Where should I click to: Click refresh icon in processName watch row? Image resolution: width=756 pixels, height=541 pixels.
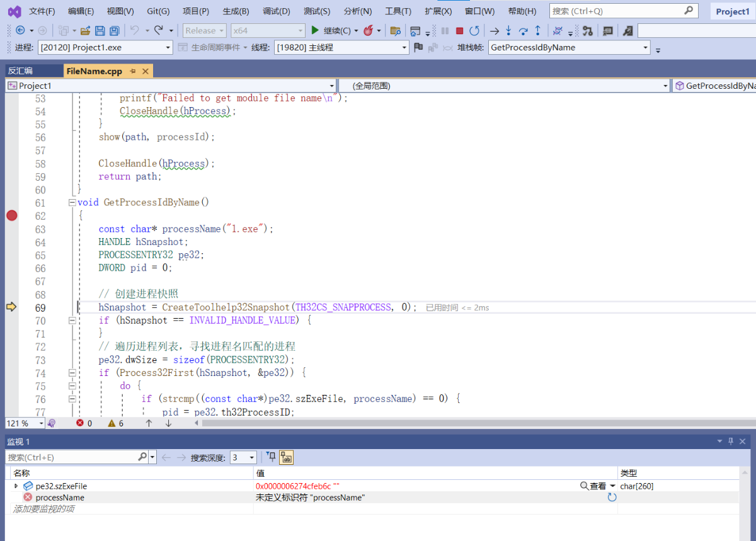click(612, 498)
